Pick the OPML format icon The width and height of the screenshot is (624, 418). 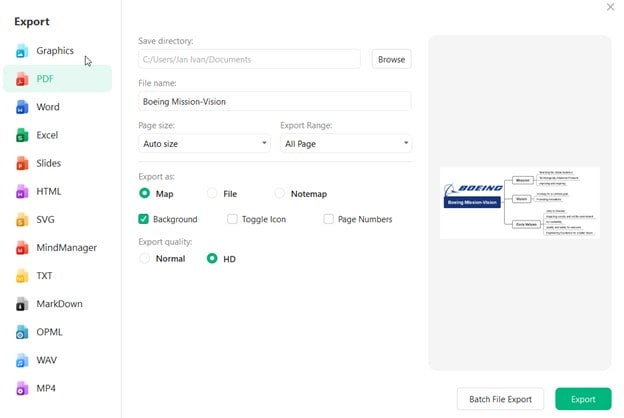coord(22,332)
